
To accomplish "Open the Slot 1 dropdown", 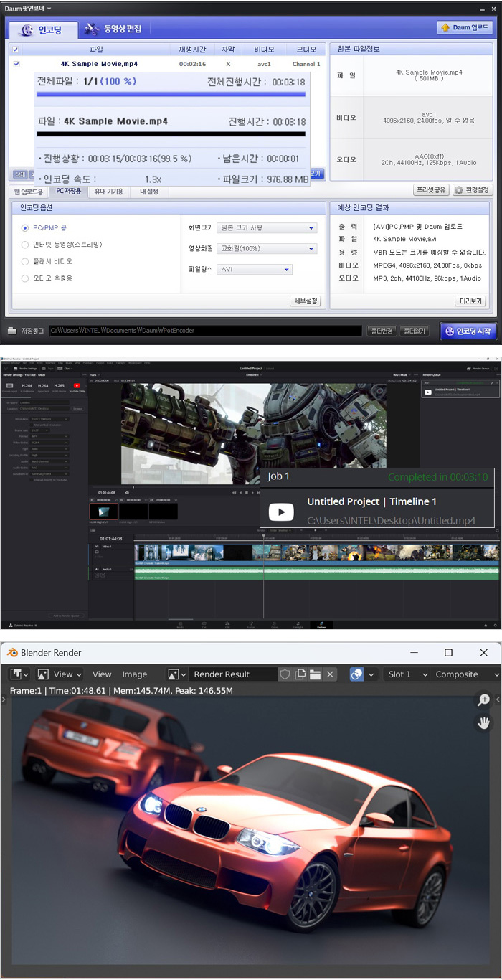I will 405,674.
